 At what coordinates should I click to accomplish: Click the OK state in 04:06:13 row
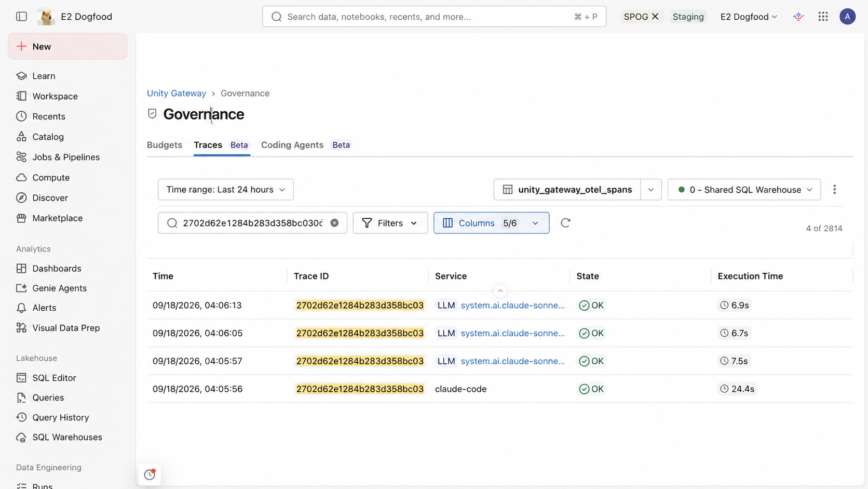click(x=591, y=306)
